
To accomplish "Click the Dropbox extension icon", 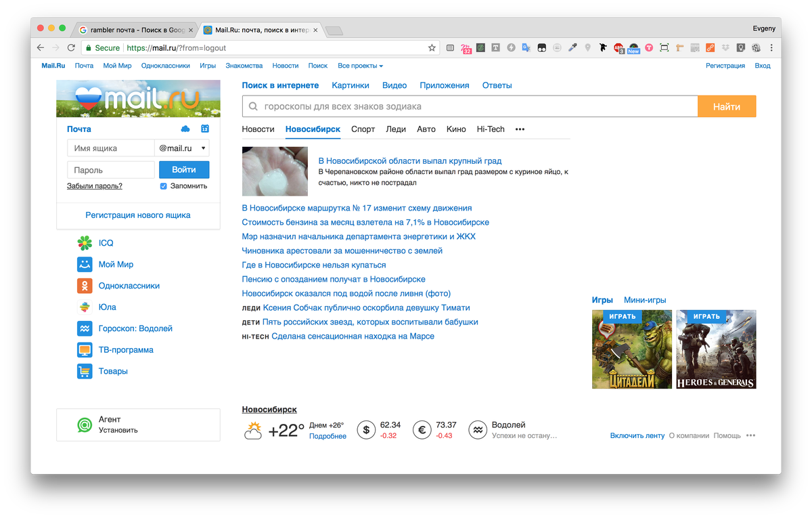I will [725, 47].
